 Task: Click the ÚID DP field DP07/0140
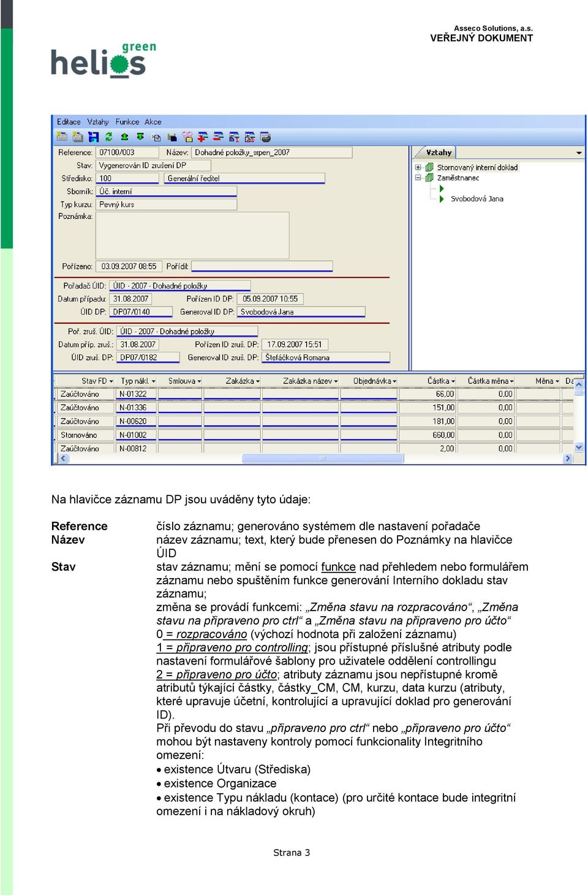click(x=141, y=312)
